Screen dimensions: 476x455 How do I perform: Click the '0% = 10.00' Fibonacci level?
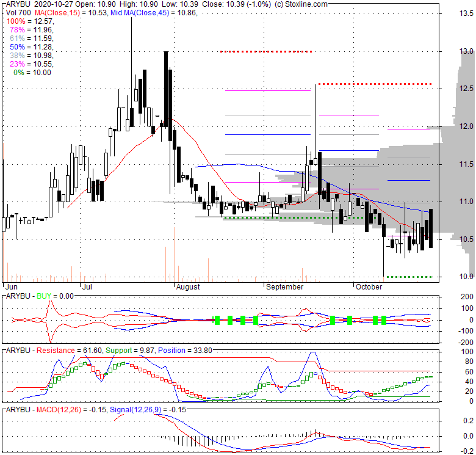coord(32,72)
